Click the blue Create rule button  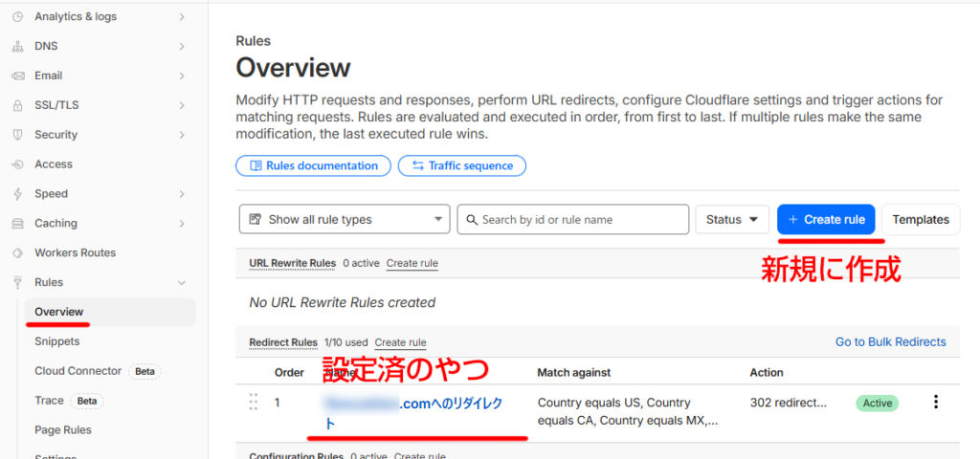point(826,219)
